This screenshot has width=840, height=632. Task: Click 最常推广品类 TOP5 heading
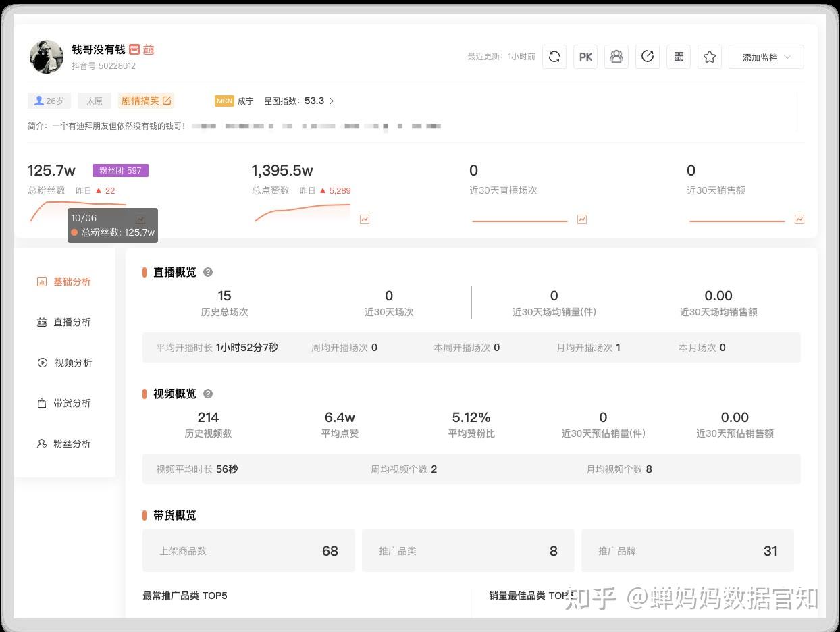click(185, 596)
